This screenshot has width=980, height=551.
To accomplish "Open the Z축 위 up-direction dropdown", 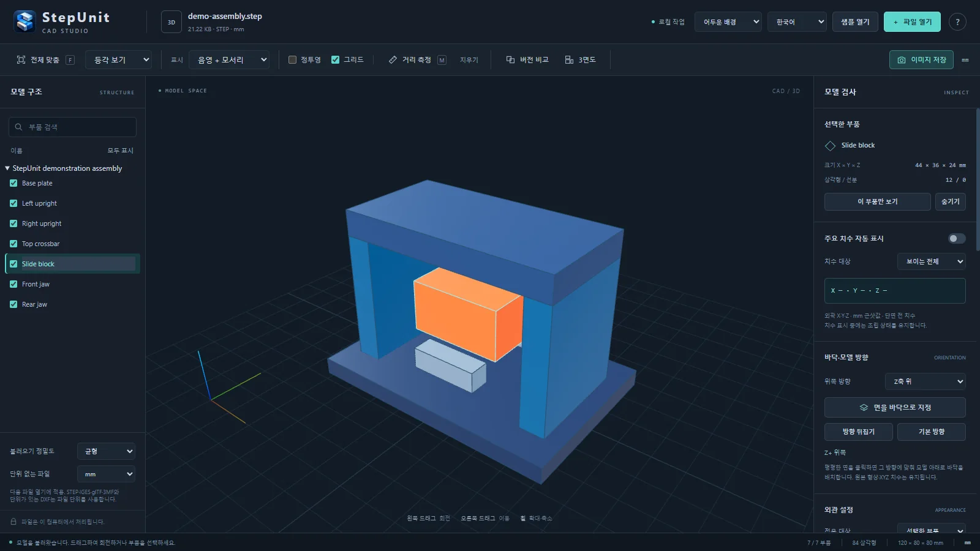I will tap(925, 381).
